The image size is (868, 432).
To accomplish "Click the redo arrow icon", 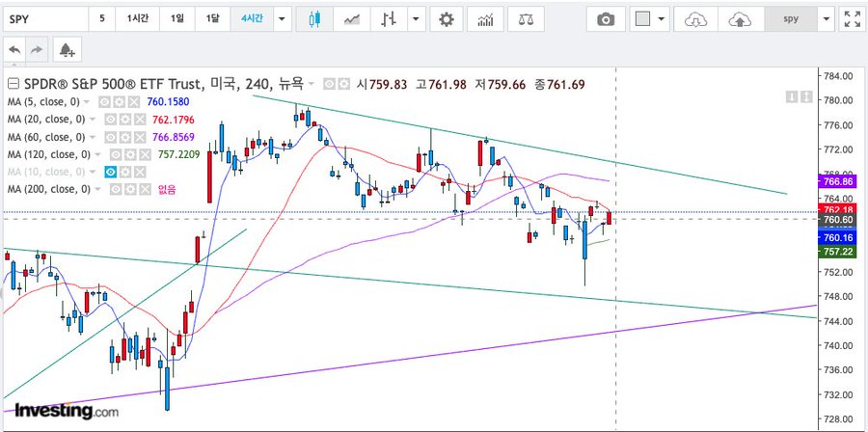I will coord(37,50).
